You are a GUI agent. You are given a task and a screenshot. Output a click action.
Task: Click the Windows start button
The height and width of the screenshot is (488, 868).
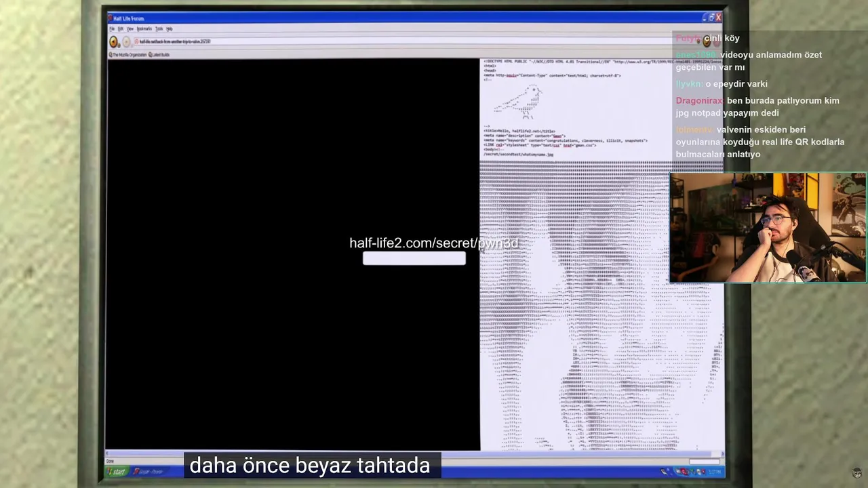click(x=117, y=472)
